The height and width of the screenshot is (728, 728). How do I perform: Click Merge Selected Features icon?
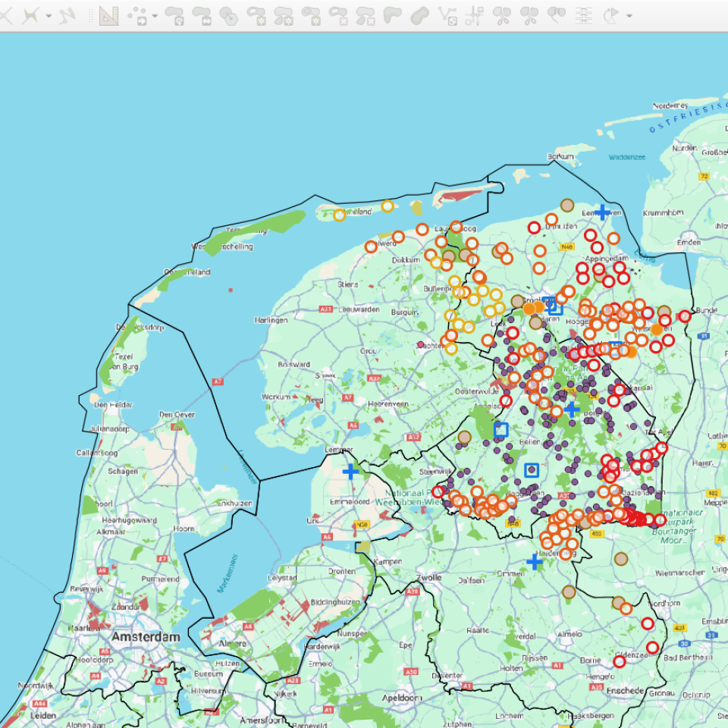(x=556, y=15)
